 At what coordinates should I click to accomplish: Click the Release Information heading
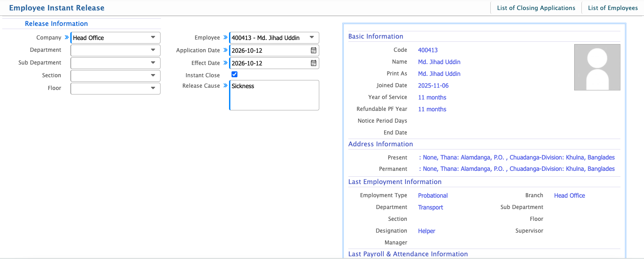56,24
